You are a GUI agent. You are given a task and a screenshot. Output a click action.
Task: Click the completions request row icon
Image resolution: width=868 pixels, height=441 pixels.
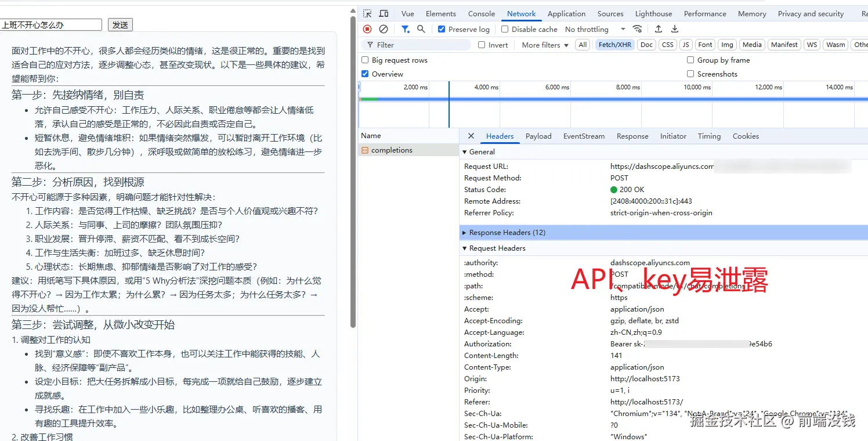click(364, 150)
